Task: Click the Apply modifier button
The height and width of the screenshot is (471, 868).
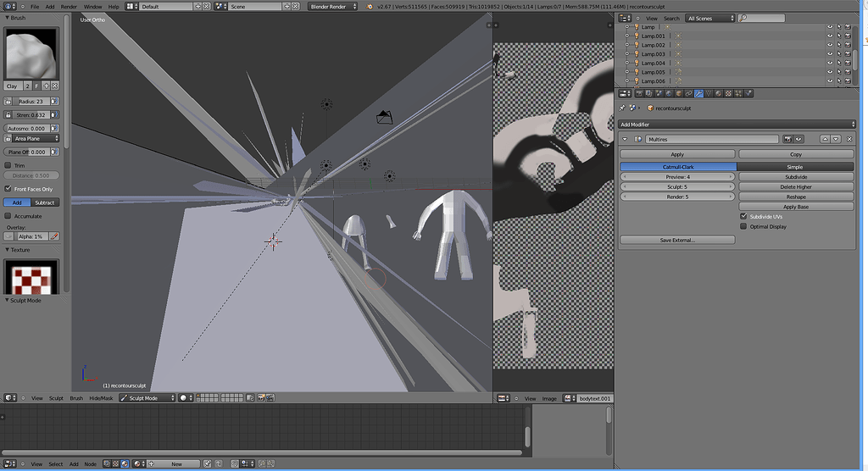Action: (677, 154)
